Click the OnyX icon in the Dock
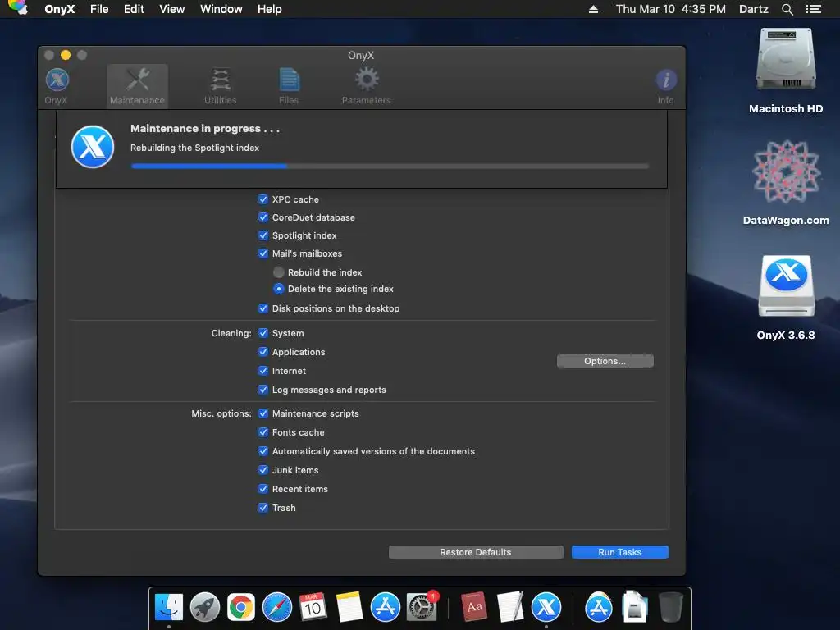Screen dimensions: 840x630 [546, 608]
